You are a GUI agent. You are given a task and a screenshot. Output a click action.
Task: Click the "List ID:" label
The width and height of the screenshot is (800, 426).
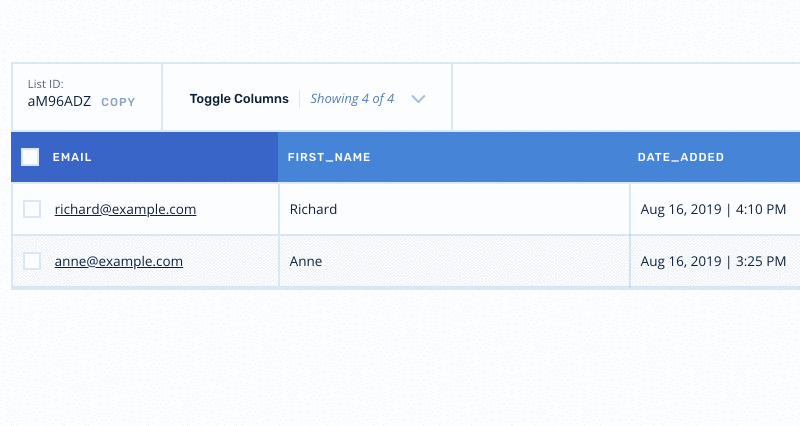tap(45, 85)
